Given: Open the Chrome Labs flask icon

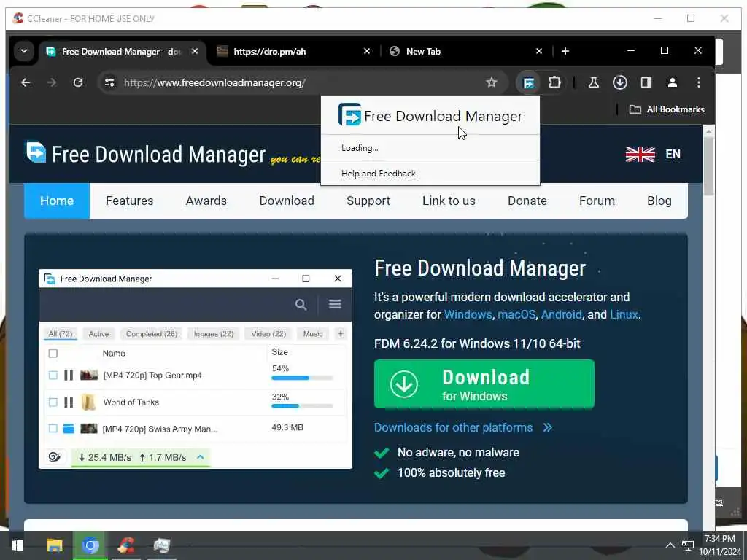Looking at the screenshot, I should [593, 82].
